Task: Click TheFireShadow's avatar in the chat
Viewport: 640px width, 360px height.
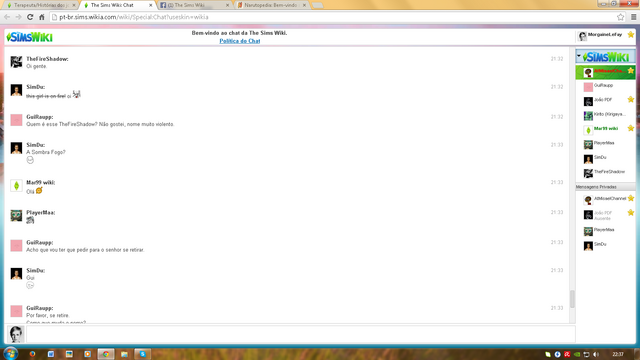Action: [16, 62]
